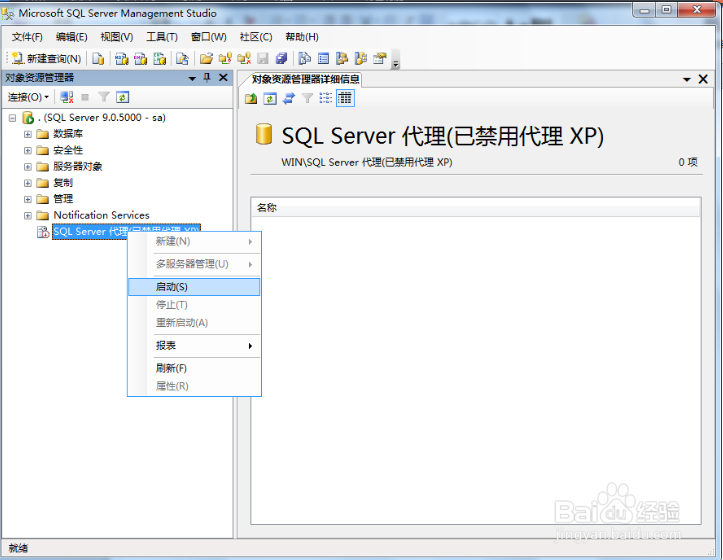723x560 pixels.
Task: Open the 帮助(H) menu
Action: point(302,37)
